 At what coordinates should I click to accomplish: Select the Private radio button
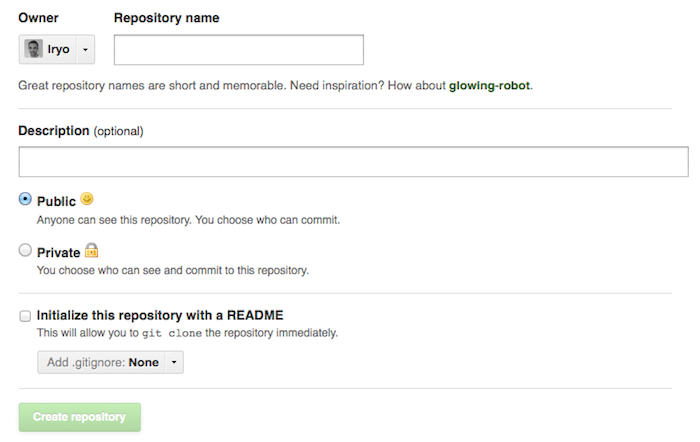(x=25, y=252)
